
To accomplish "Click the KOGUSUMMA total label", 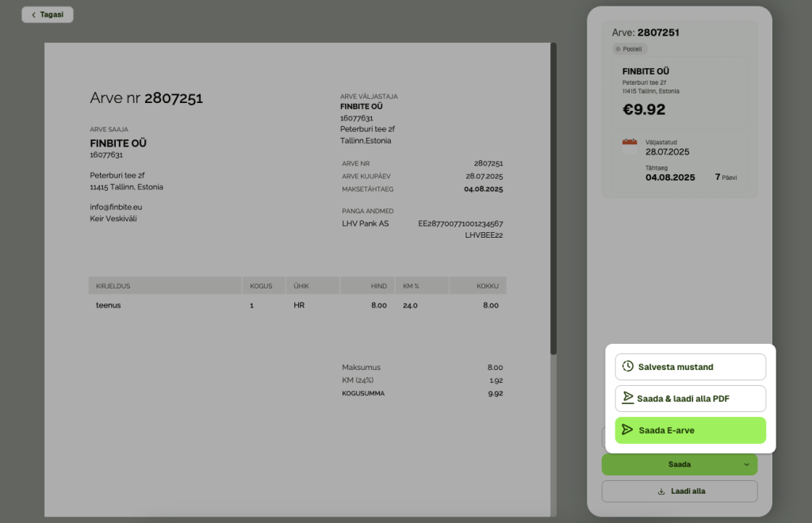I will [x=363, y=393].
